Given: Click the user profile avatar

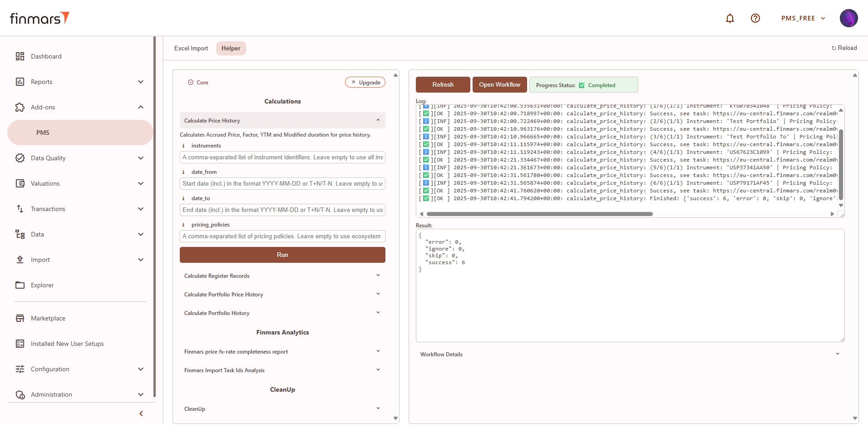Looking at the screenshot, I should click(x=848, y=18).
